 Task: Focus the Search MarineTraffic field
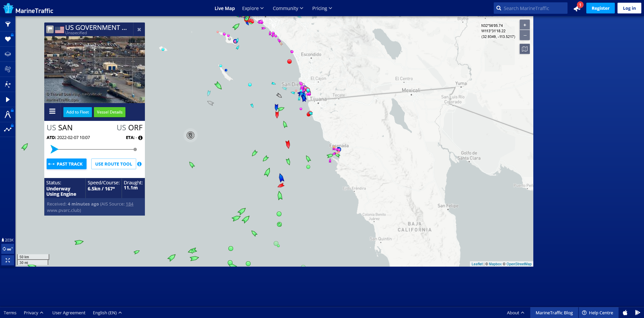[531, 8]
